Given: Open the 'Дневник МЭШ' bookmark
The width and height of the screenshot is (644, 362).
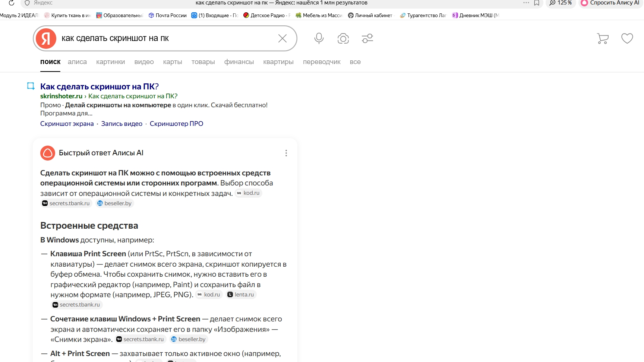Looking at the screenshot, I should (476, 15).
